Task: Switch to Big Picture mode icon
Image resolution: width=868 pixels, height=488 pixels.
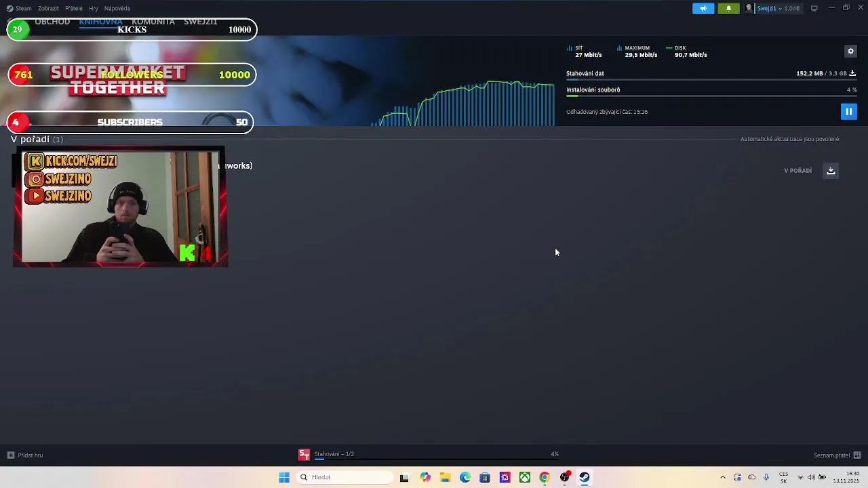Action: coord(814,8)
